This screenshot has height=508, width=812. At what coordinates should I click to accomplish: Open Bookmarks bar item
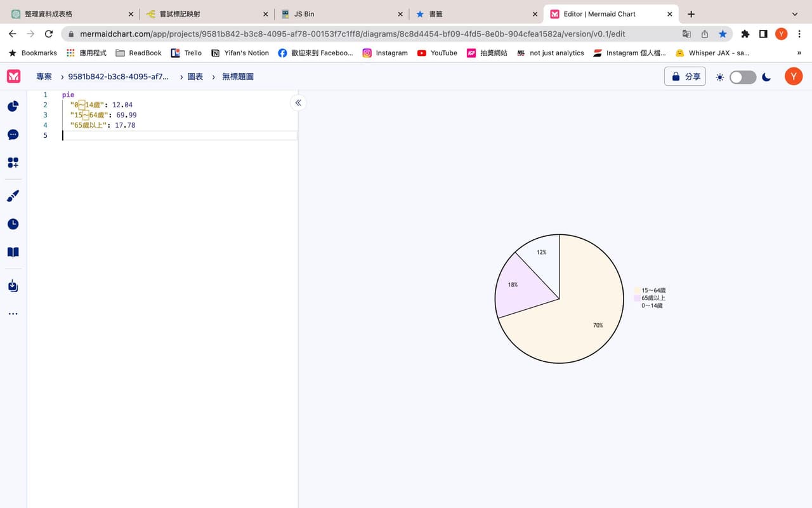(x=33, y=53)
